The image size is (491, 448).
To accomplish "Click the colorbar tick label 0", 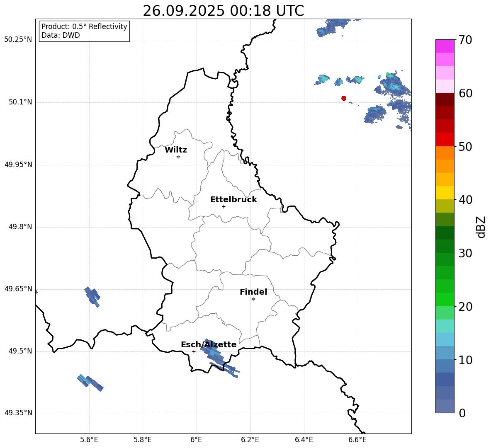I will click(x=462, y=413).
